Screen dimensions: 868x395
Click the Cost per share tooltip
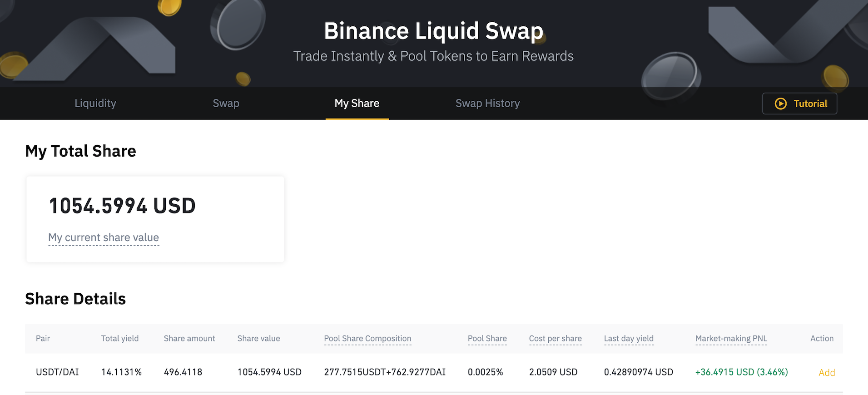point(555,339)
